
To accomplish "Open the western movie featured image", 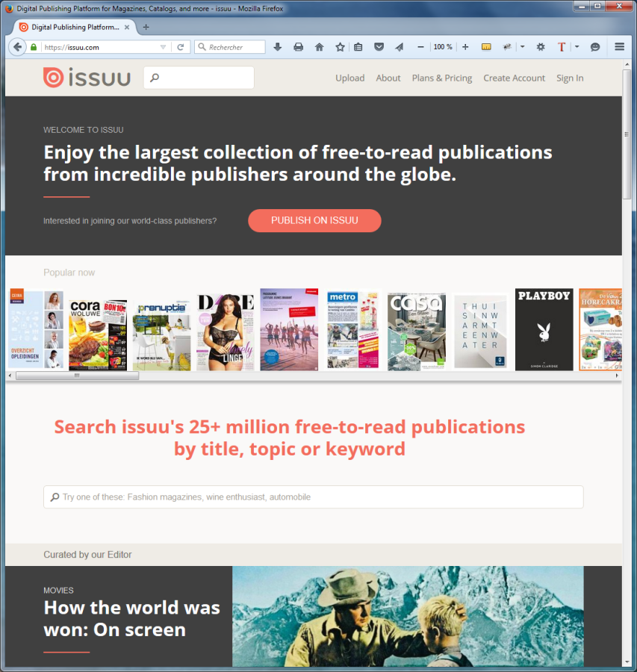I will [x=408, y=616].
